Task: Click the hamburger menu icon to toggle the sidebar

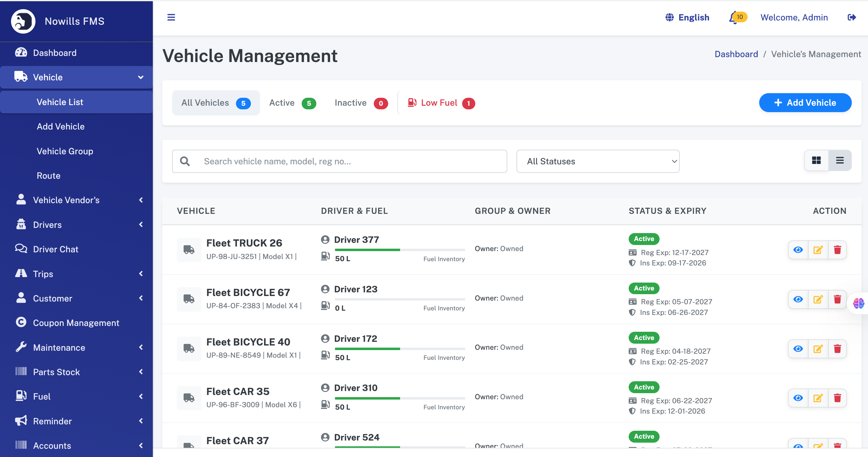Action: coord(171,17)
